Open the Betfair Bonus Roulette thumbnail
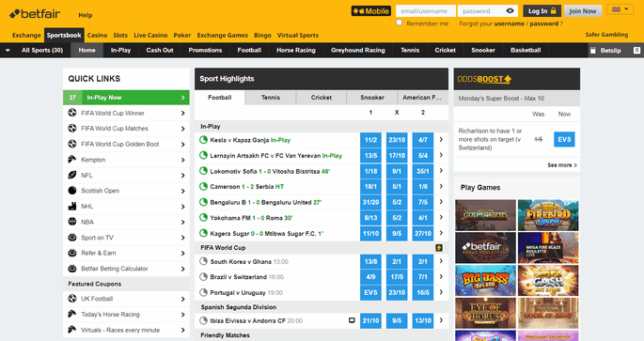Viewport: 644px width, 341px height. click(x=485, y=248)
